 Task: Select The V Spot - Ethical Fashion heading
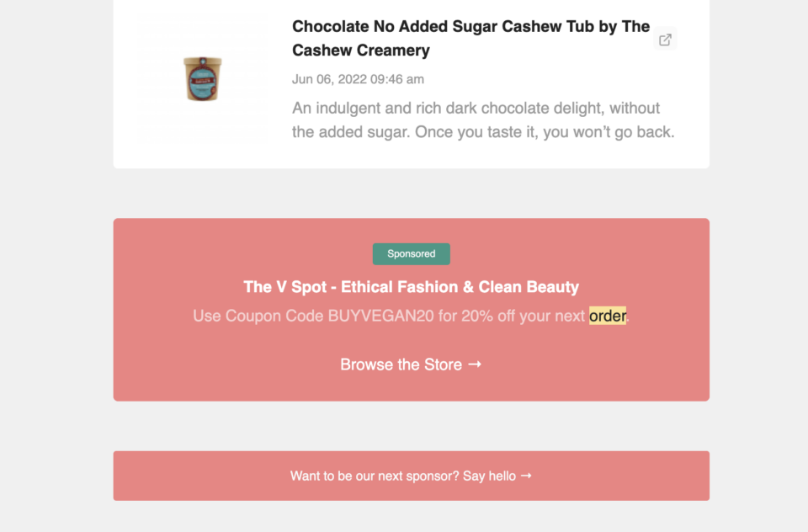[411, 287]
